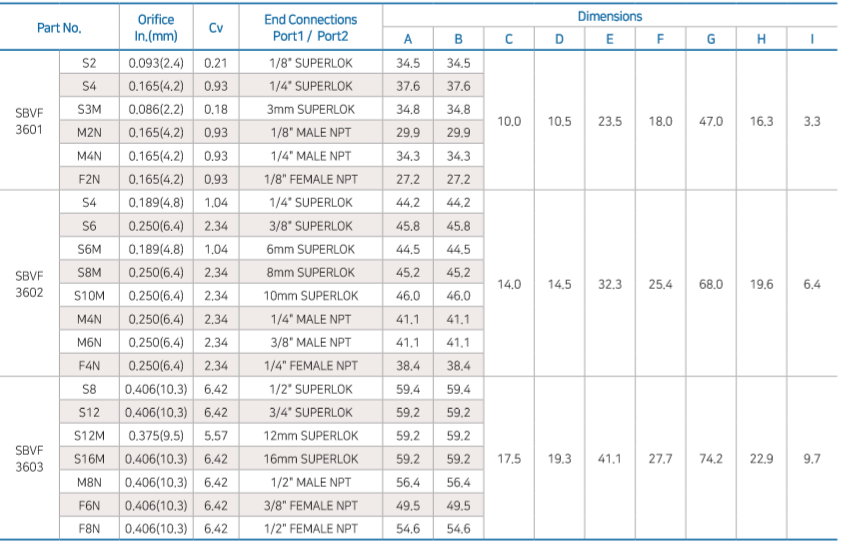
Task: Click the S10M part suffix cell
Action: pos(89,296)
